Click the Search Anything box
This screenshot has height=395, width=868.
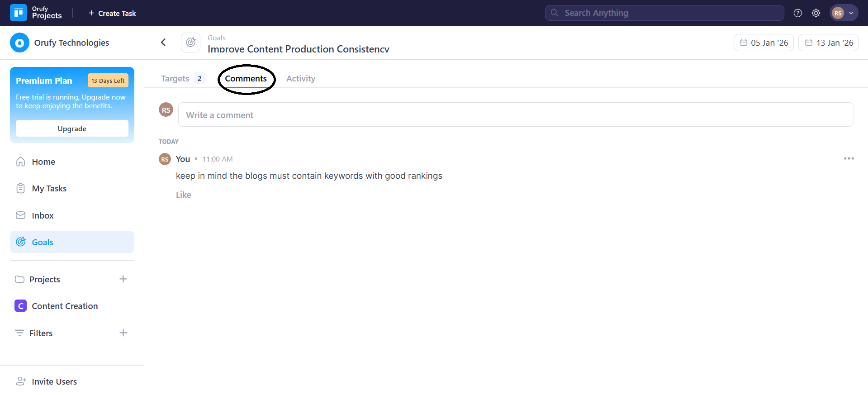click(664, 13)
